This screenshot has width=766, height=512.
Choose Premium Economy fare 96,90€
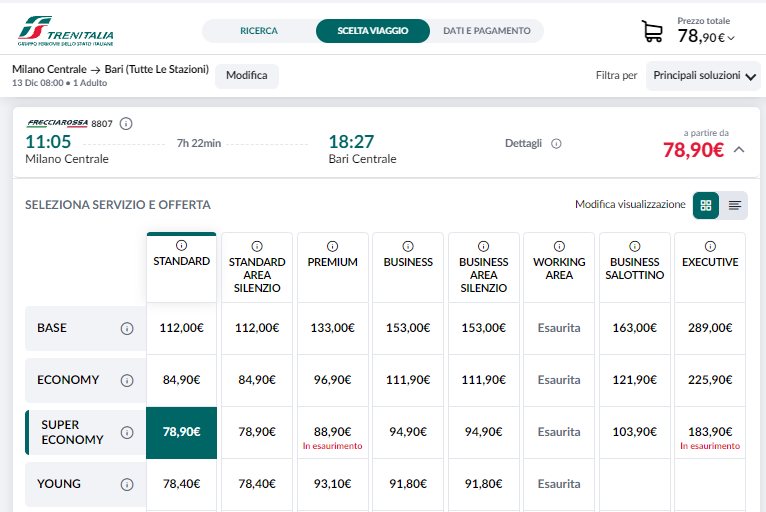point(333,380)
